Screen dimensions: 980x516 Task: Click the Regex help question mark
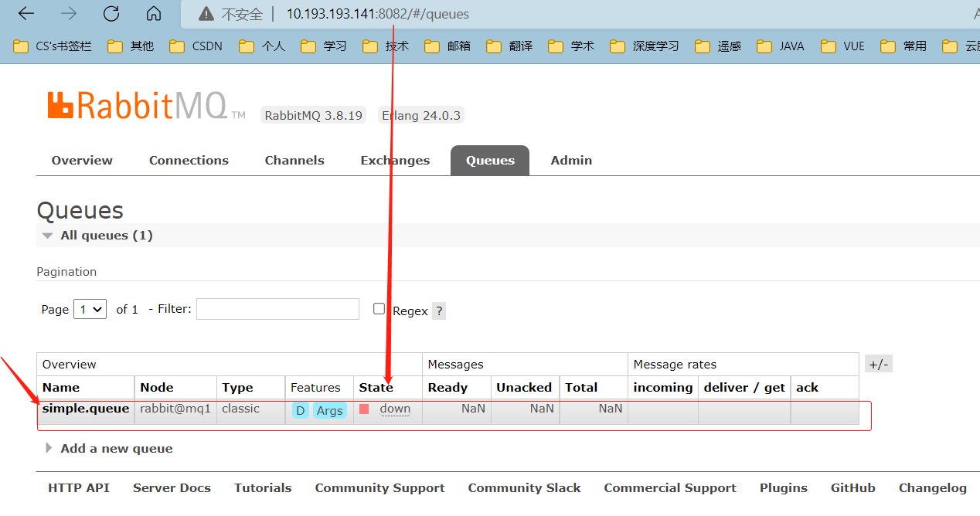point(439,311)
